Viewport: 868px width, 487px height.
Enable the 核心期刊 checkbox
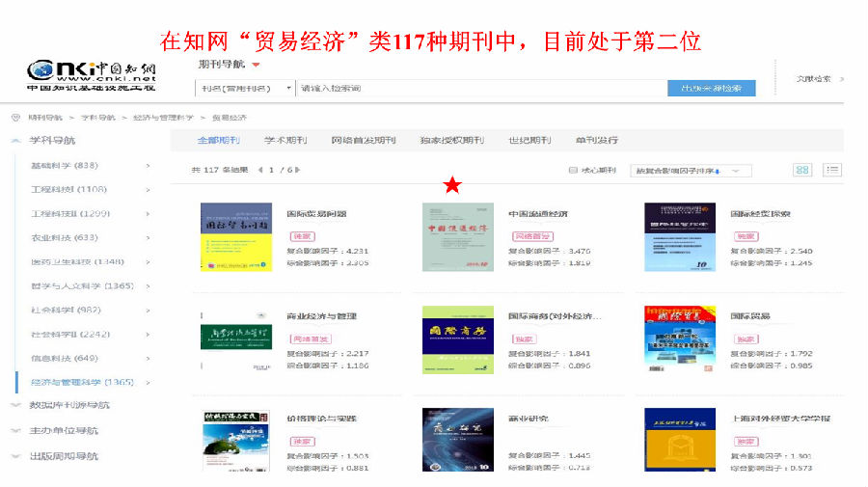(x=573, y=171)
